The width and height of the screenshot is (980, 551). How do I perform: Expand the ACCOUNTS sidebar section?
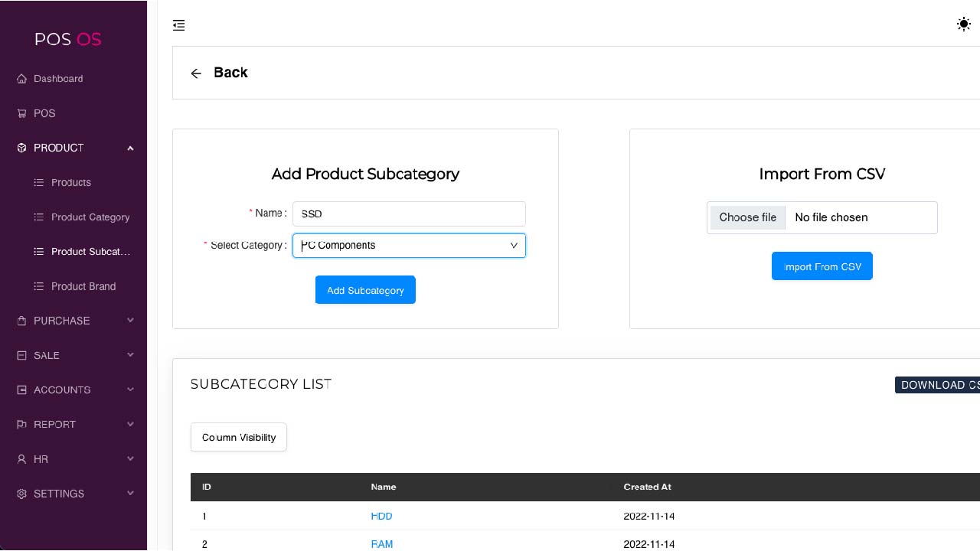(x=130, y=390)
